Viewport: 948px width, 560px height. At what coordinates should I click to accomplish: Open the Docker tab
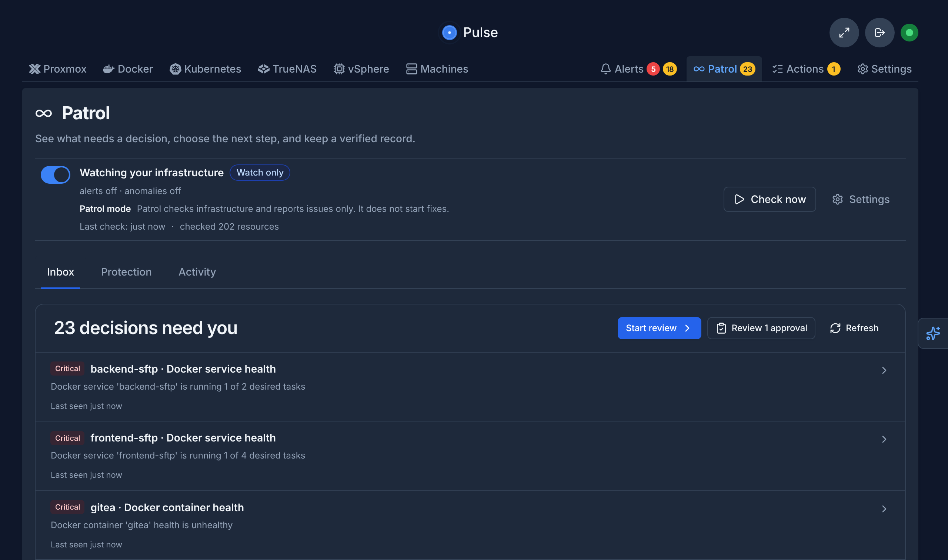pyautogui.click(x=128, y=69)
